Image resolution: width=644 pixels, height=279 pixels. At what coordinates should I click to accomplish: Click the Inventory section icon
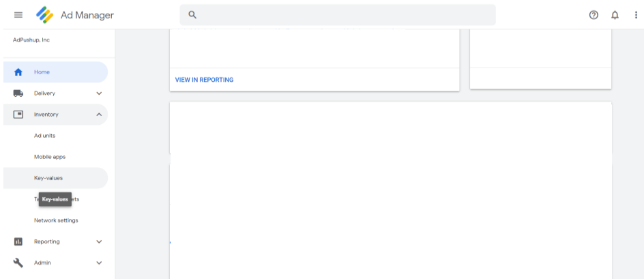(18, 115)
